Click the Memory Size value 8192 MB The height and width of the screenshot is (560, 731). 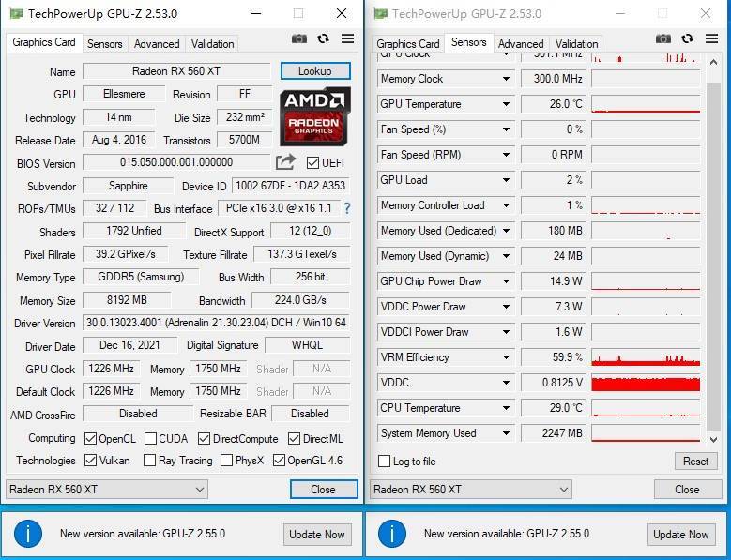[x=127, y=300]
